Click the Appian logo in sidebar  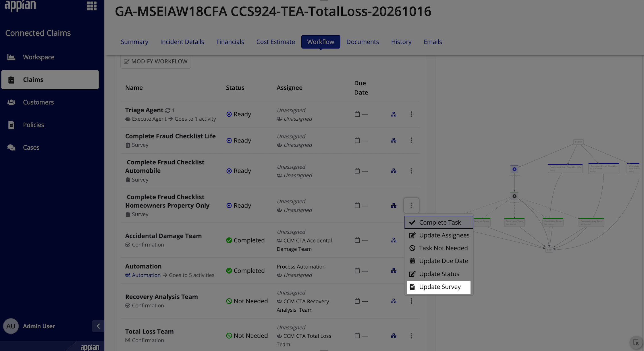[x=20, y=5]
